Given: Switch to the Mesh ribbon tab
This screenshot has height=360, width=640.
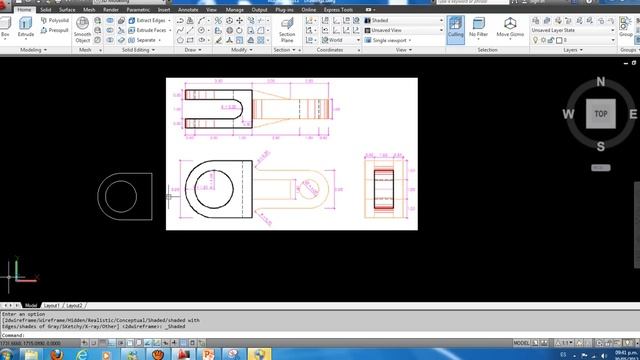Looking at the screenshot, I should [x=89, y=9].
